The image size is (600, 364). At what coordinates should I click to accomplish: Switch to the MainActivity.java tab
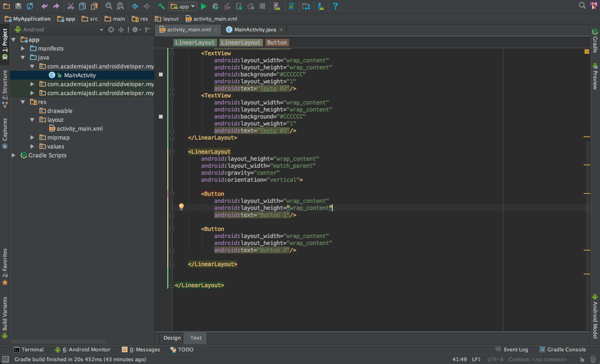[x=255, y=30]
